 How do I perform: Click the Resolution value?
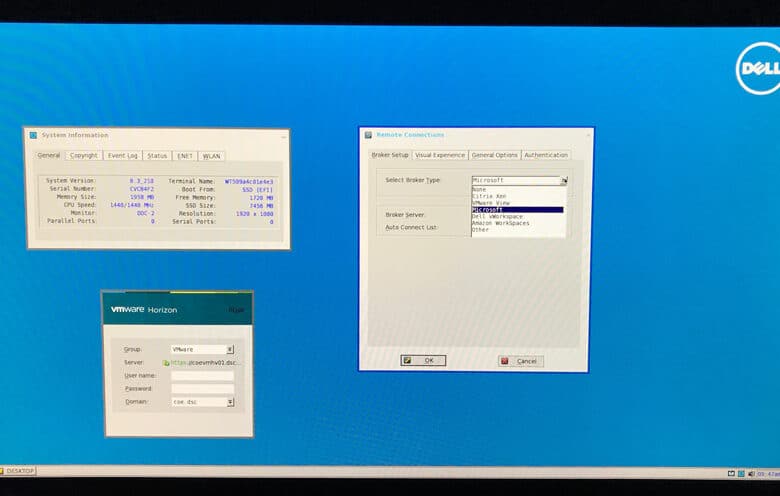click(254, 214)
